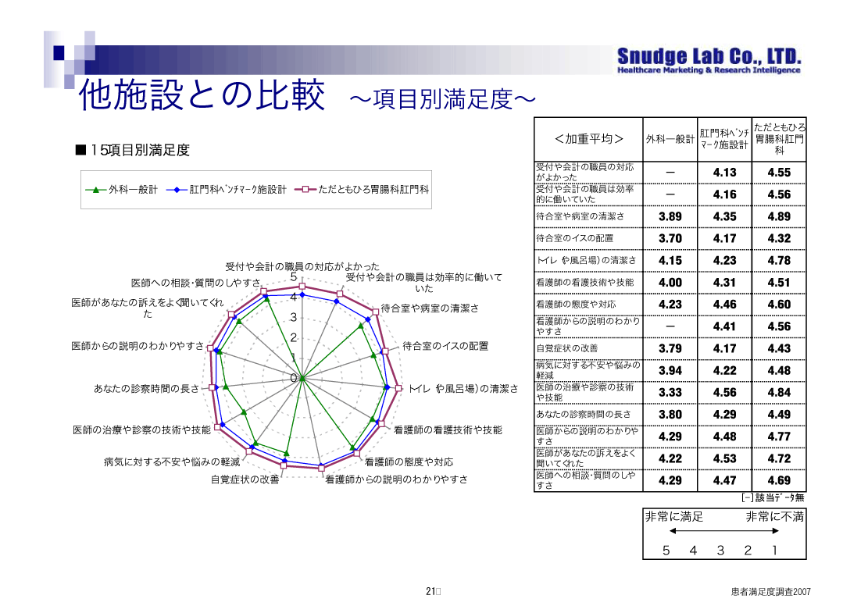This screenshot has height=613, width=868.
Task: Click table cell 3.94 for 病気に対する不安や悩みの軽減
Action: [x=670, y=371]
